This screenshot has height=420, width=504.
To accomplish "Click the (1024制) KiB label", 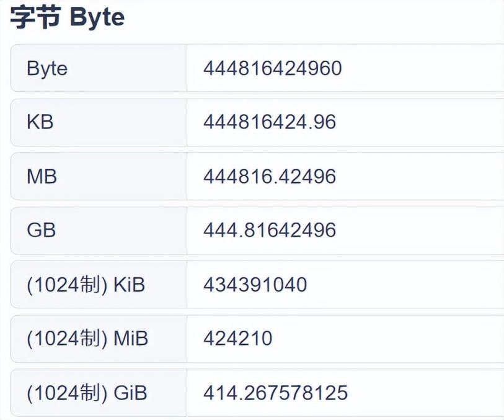I will [x=86, y=285].
